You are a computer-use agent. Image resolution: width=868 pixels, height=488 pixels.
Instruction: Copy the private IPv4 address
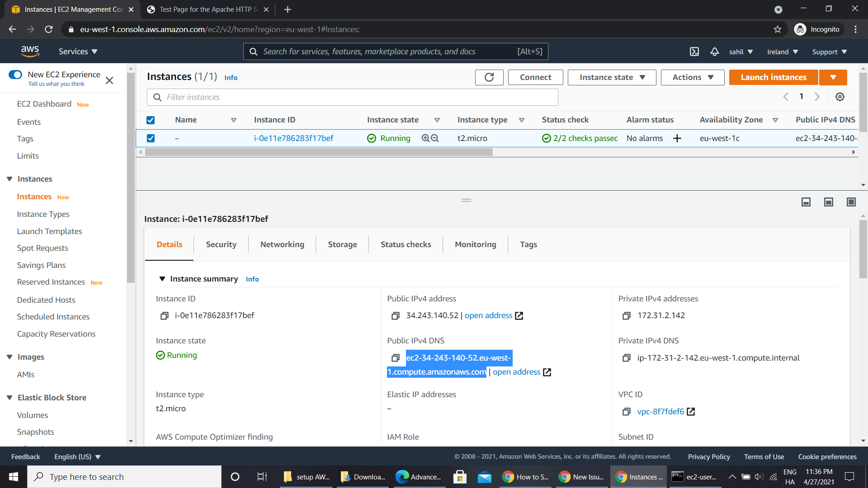[626, 316]
